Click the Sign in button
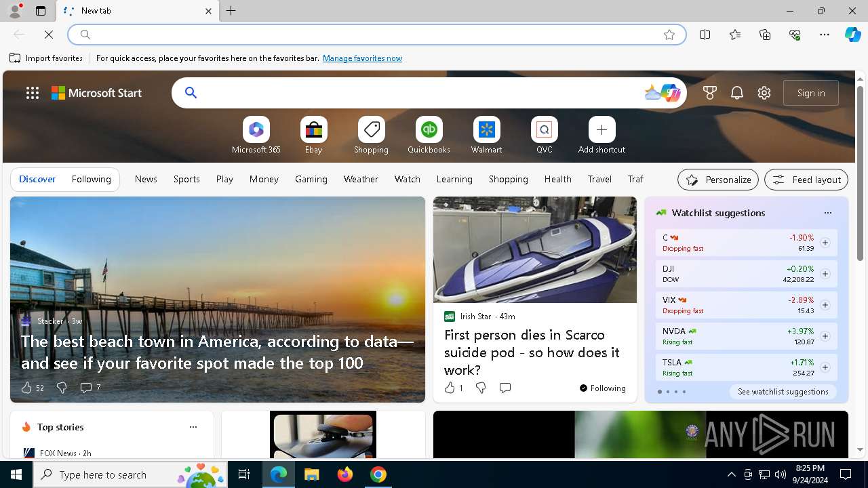This screenshot has height=488, width=868. click(x=811, y=93)
